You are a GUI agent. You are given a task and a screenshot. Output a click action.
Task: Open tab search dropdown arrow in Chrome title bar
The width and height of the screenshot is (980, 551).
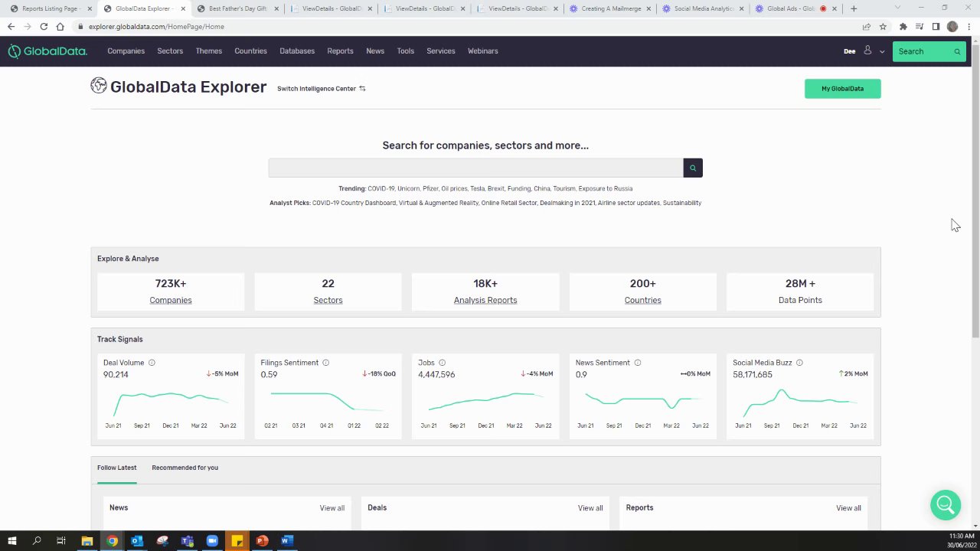[897, 8]
